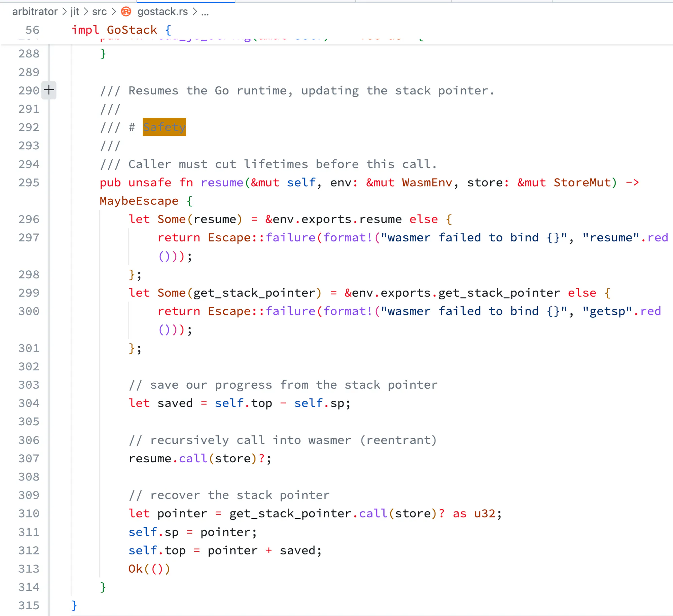This screenshot has height=616, width=673.
Task: Select the src breadcrumb folder
Action: [99, 12]
